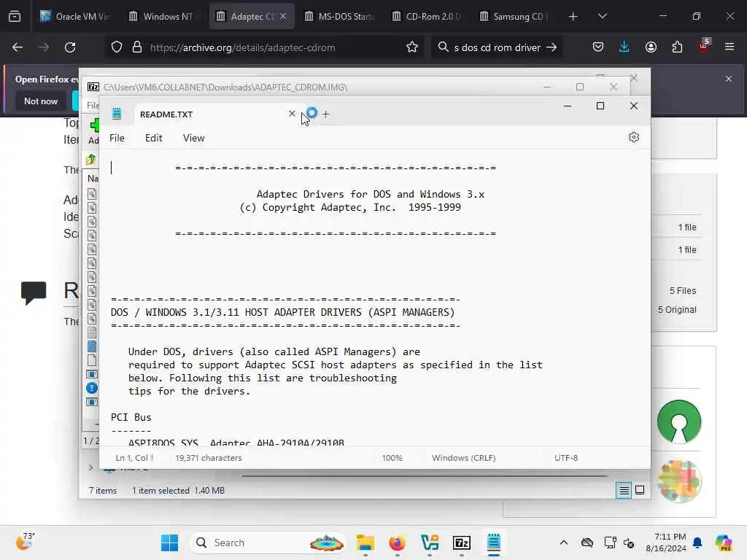Click the 5 Original link
The image size is (747, 560).
(677, 309)
